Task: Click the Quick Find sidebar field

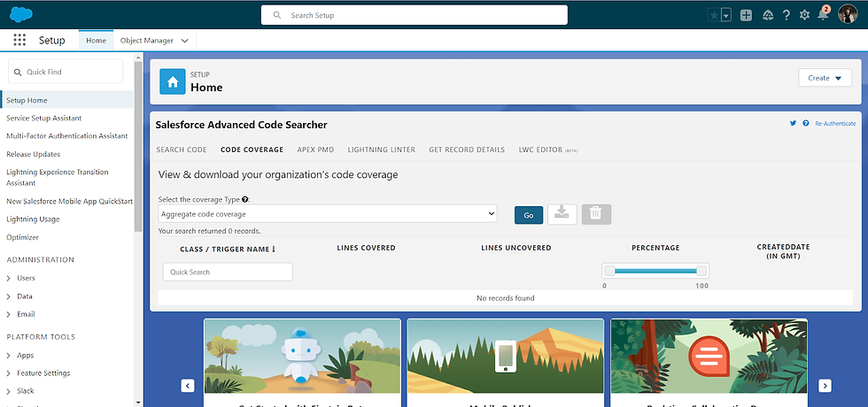Action: tap(66, 72)
